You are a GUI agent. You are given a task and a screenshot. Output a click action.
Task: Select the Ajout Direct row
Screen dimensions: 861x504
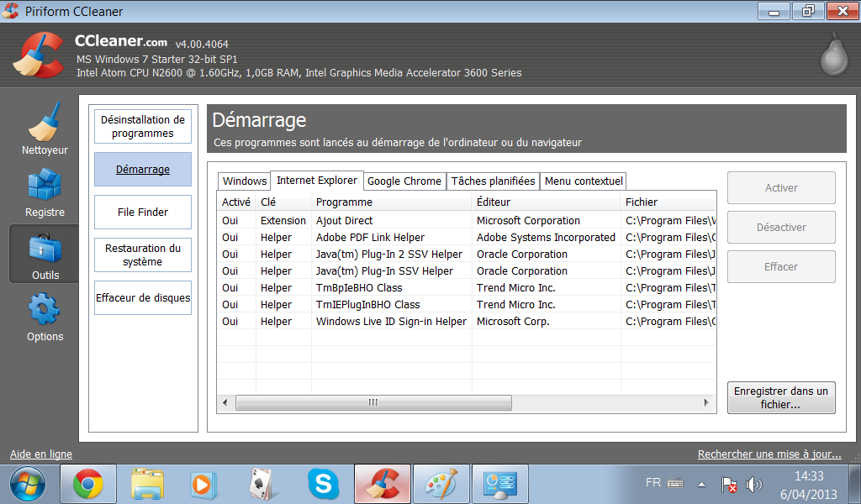tap(467, 220)
